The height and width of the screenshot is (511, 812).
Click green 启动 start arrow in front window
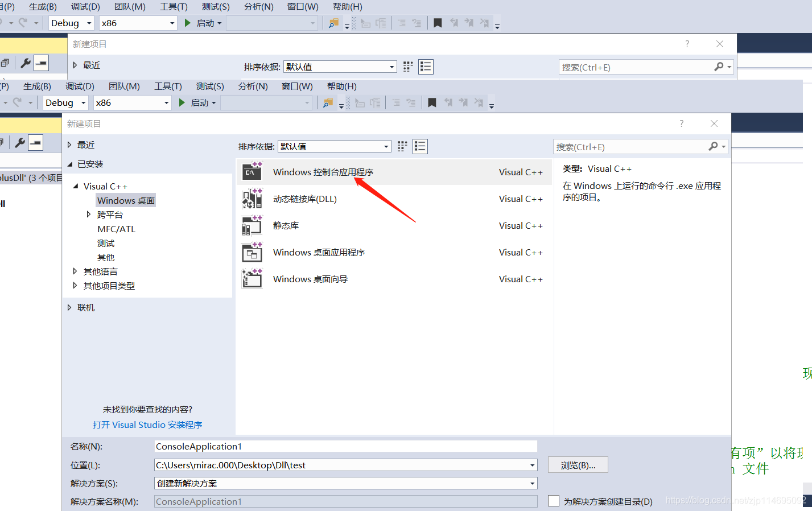pyautogui.click(x=182, y=102)
